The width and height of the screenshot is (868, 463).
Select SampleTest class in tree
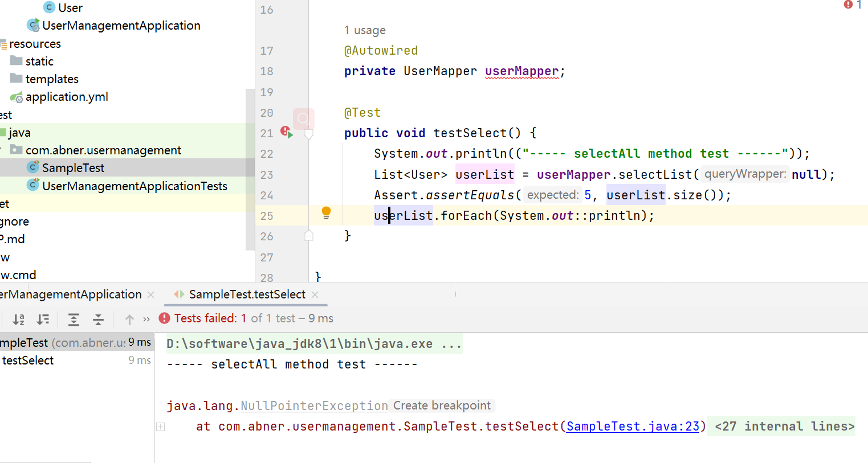click(x=73, y=168)
